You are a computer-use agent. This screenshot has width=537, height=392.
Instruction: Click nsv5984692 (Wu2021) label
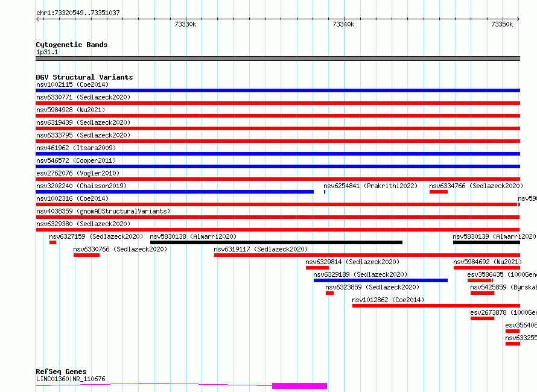(488, 262)
